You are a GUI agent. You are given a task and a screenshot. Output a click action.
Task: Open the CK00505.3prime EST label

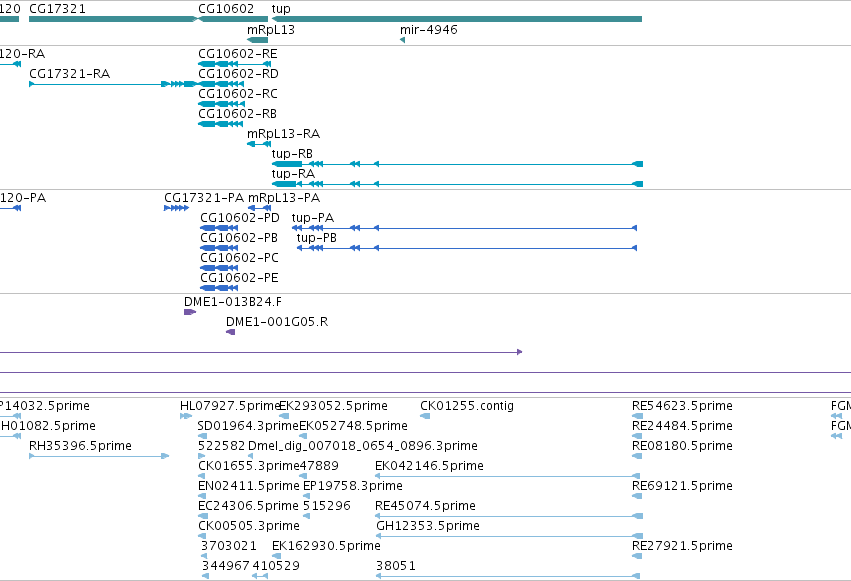tap(249, 527)
